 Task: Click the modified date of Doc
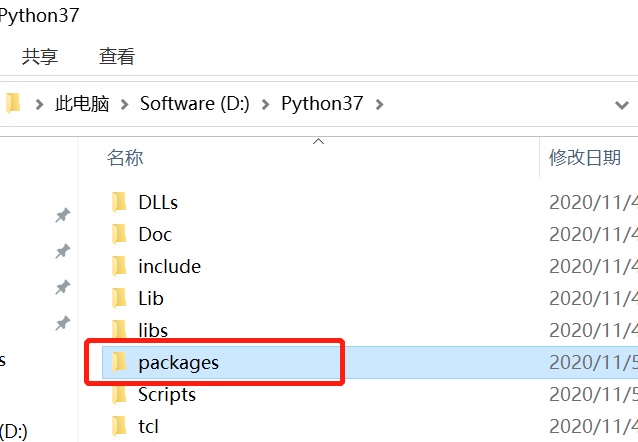pos(593,234)
